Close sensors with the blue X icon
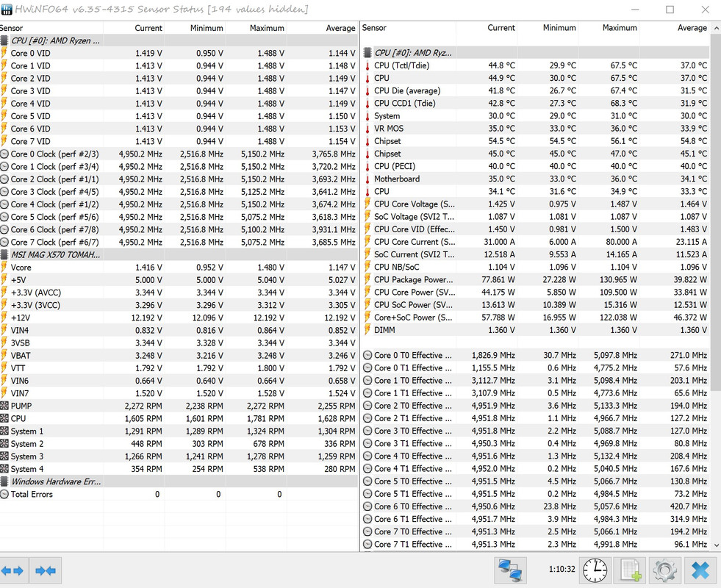 pyautogui.click(x=700, y=570)
